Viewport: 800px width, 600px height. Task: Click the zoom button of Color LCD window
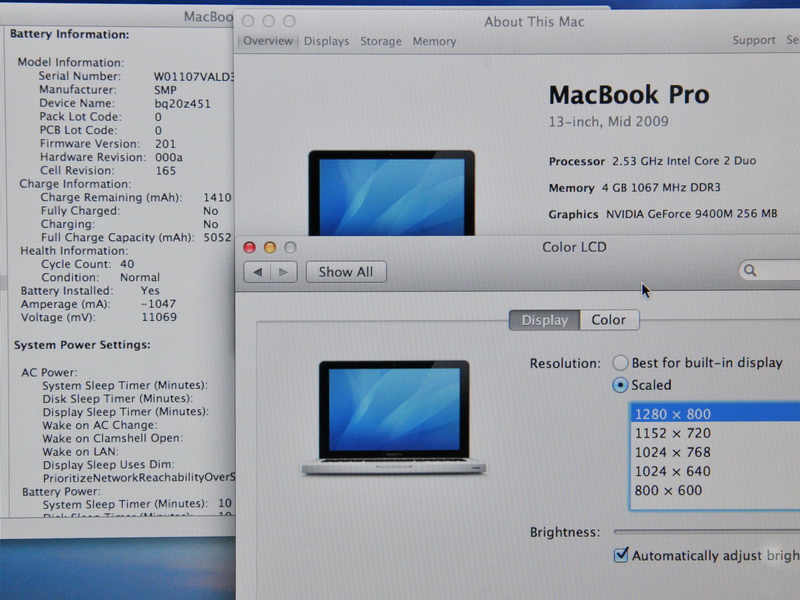(290, 247)
